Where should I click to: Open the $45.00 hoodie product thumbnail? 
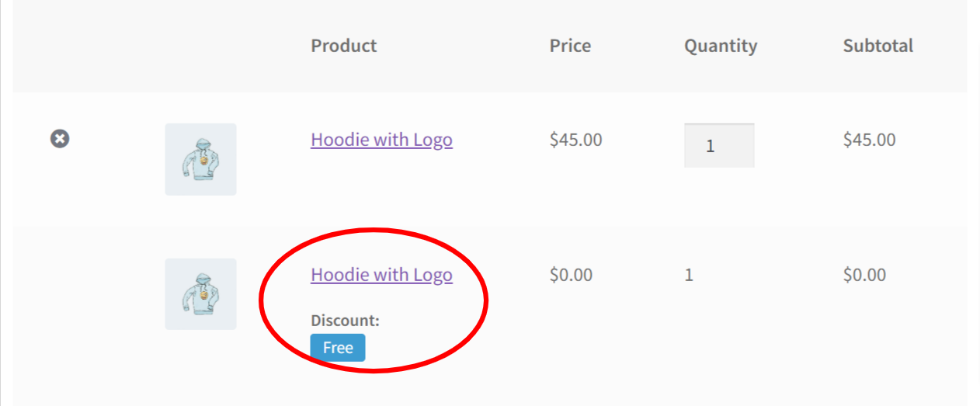point(200,159)
